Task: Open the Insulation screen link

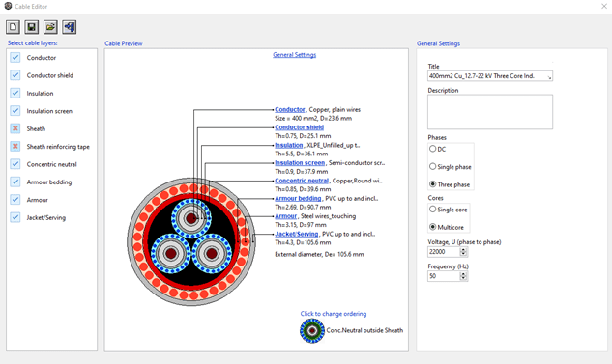Action: [300, 163]
